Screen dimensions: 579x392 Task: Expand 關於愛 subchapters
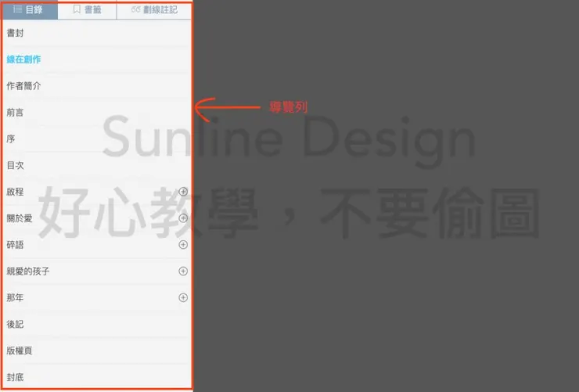[x=183, y=218]
